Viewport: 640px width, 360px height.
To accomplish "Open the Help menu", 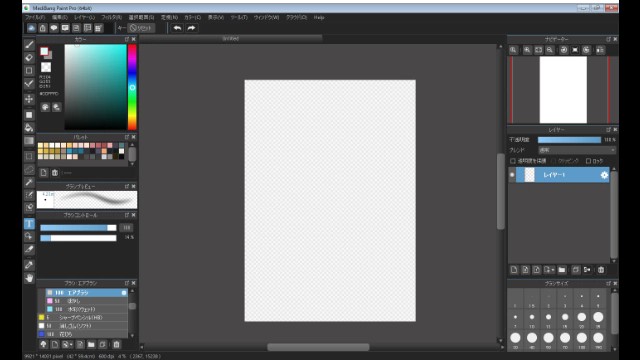I will 319,18.
